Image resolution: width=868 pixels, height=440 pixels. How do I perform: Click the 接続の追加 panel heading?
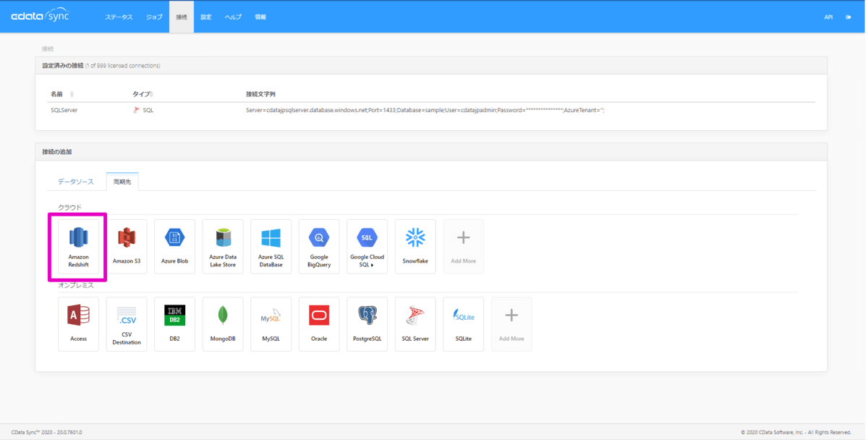[x=57, y=151]
